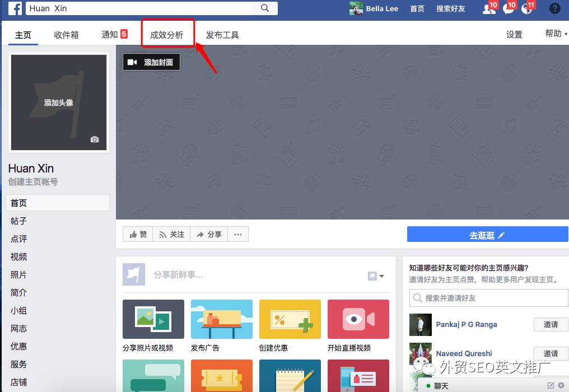
Task: Click the 分享照片或视频 tile
Action: pyautogui.click(x=153, y=325)
